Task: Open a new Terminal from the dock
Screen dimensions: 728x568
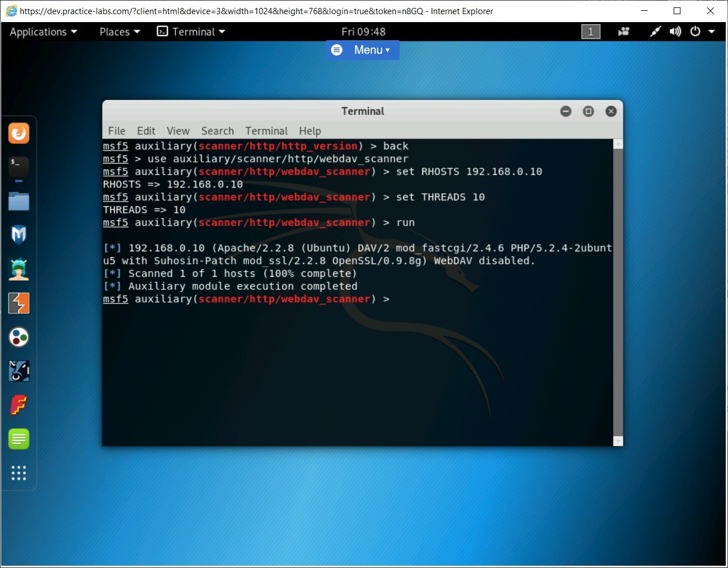Action: pyautogui.click(x=19, y=167)
